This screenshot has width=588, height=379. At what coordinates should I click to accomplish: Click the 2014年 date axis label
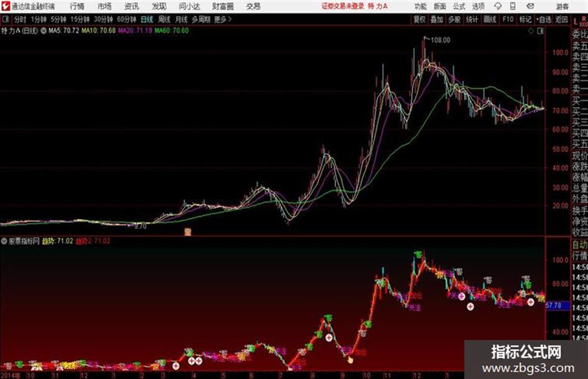coord(10,375)
